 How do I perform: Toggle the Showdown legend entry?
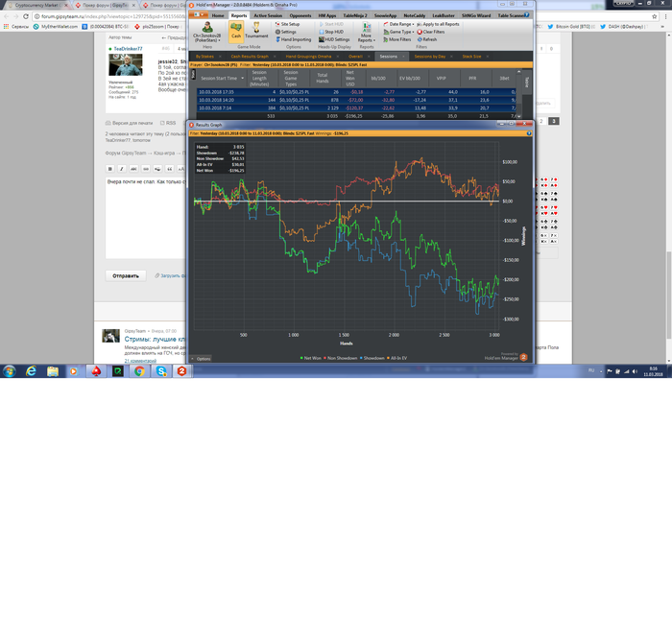(372, 358)
